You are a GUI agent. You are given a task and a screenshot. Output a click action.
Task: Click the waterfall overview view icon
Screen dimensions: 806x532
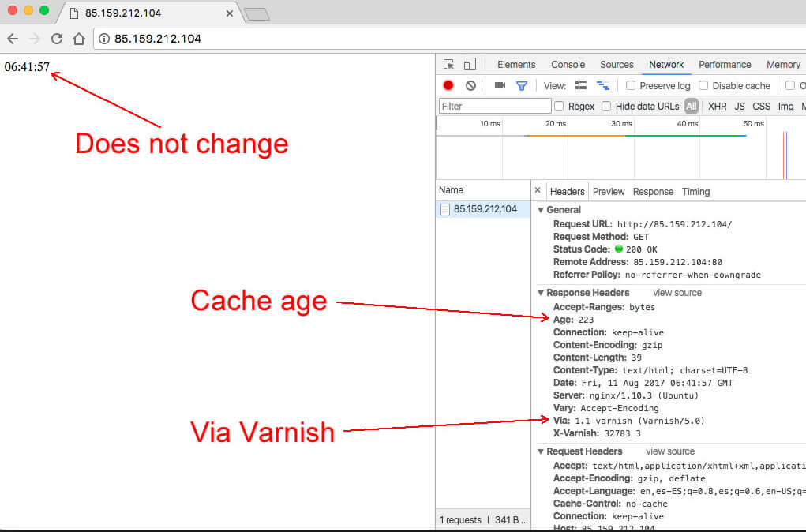click(602, 85)
